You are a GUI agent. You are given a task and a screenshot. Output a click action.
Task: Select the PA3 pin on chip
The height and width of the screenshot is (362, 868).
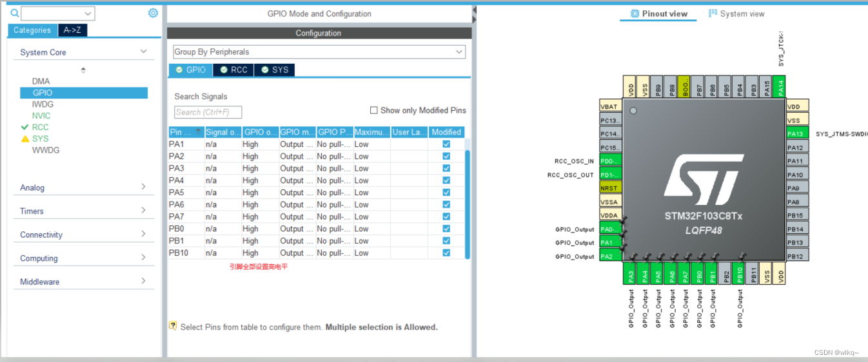[630, 273]
